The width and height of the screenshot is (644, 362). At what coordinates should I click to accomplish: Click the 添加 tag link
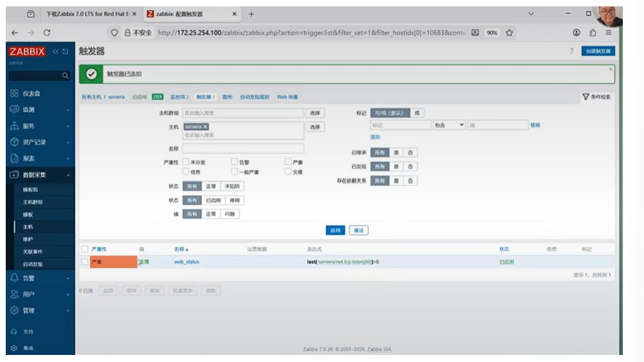pos(375,136)
